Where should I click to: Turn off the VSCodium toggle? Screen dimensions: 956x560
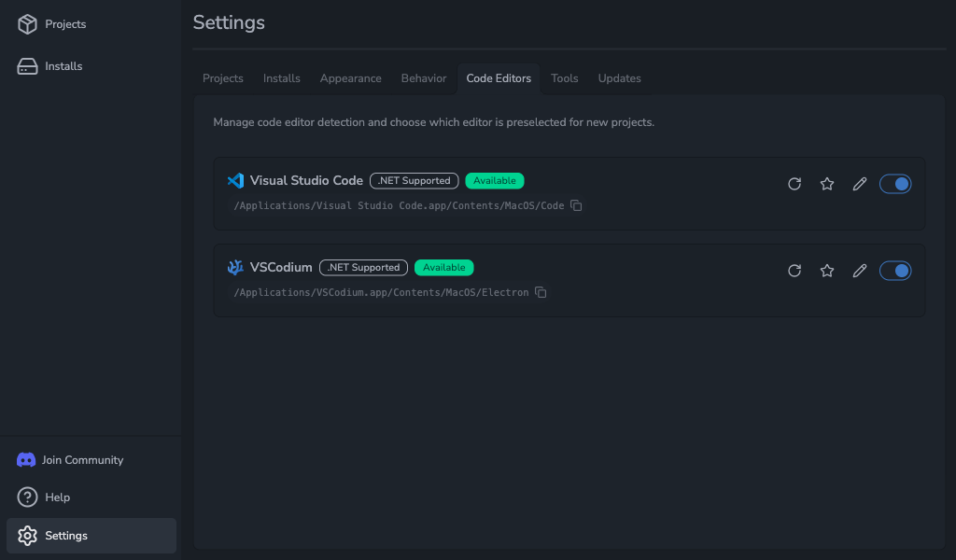click(895, 270)
